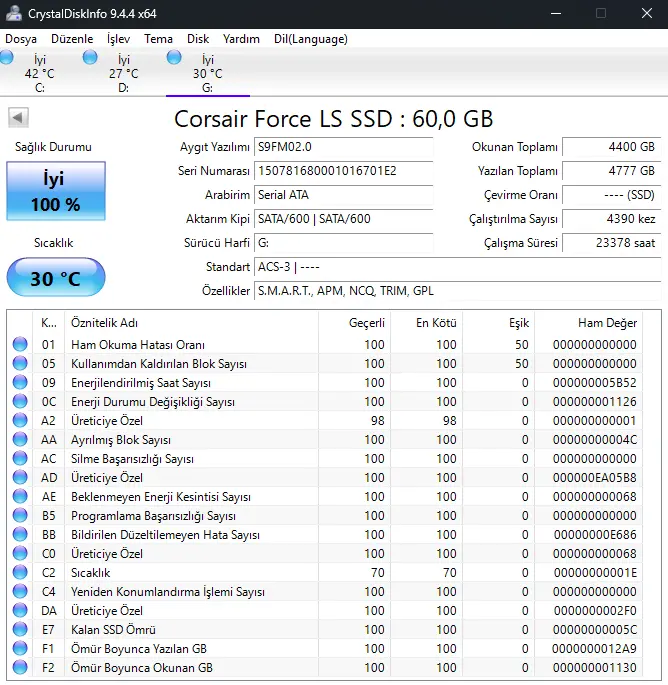Select the G: drive tab
The width and height of the screenshot is (668, 685).
pos(208,72)
